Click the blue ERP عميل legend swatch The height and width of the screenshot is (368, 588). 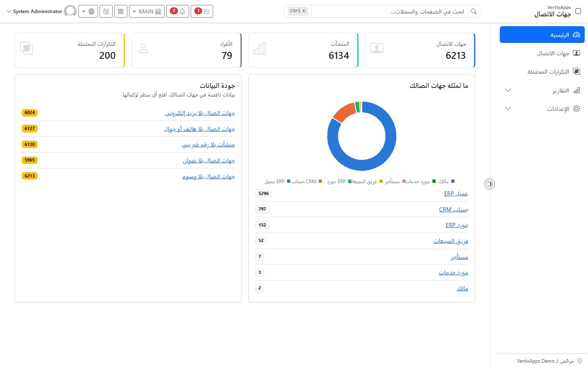point(289,181)
